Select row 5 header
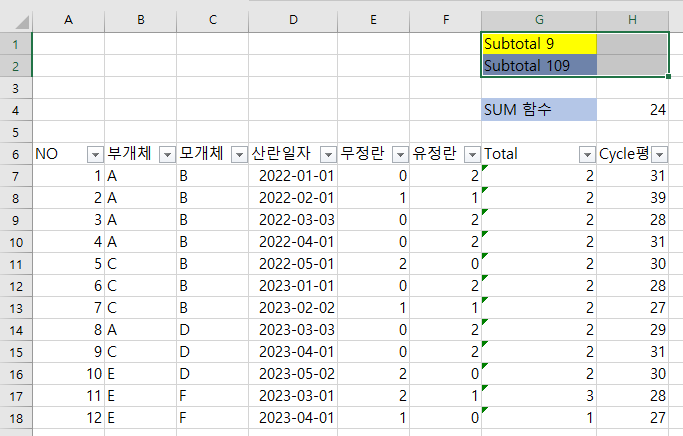This screenshot has height=436, width=683. tap(16, 132)
